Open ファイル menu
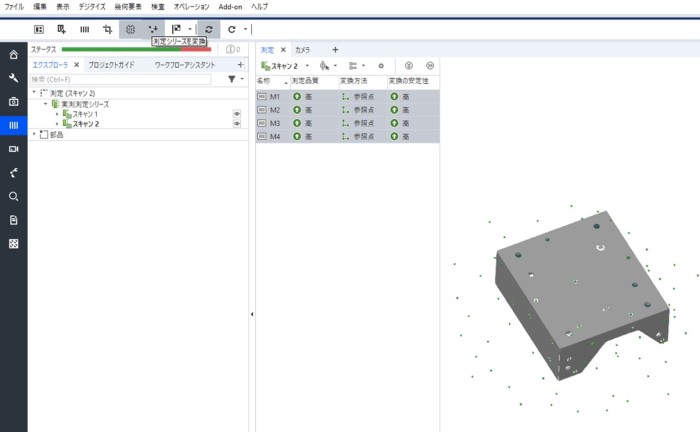 [14, 7]
